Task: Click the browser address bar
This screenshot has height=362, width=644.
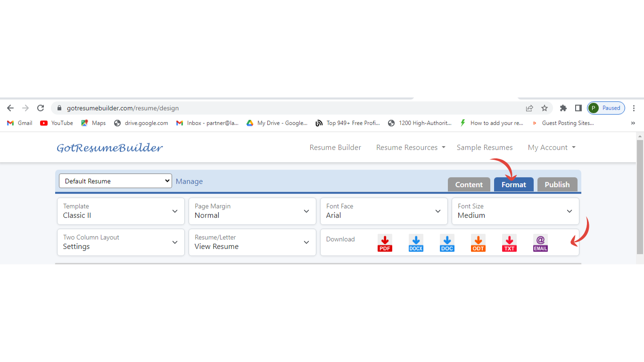Action: pyautogui.click(x=283, y=108)
